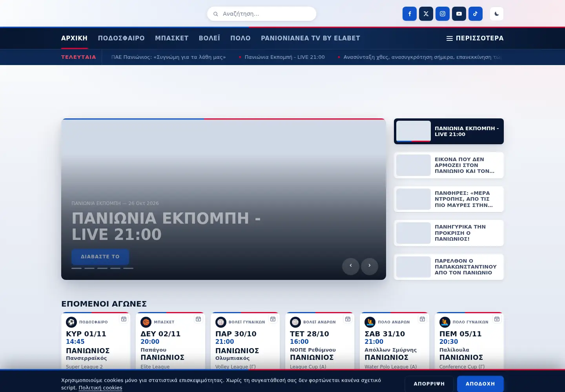Add ΠΟΔΟΣΦΑΙΡΟ match to calendar

point(124,319)
